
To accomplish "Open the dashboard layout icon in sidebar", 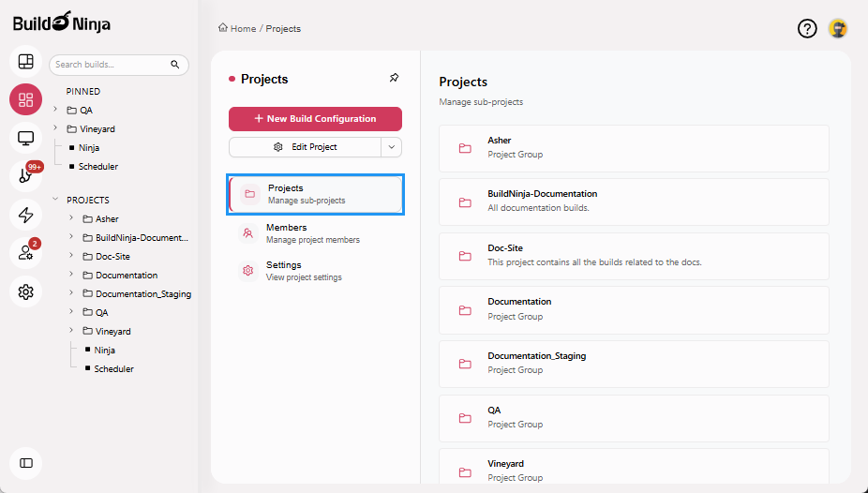I will click(x=25, y=61).
